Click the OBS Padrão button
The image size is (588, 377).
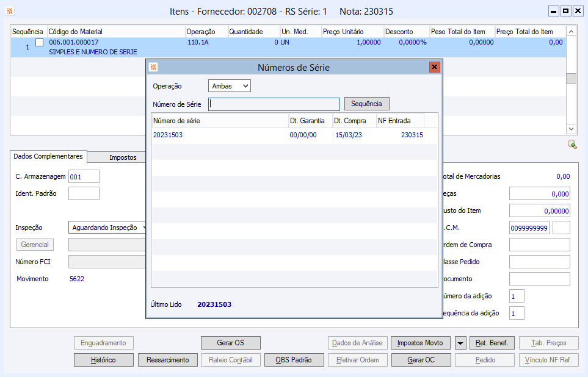tap(294, 360)
